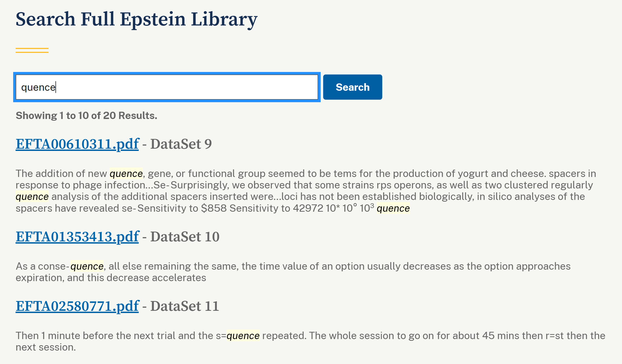The width and height of the screenshot is (622, 364).
Task: Click the DataSet 10 label
Action: coord(185,237)
